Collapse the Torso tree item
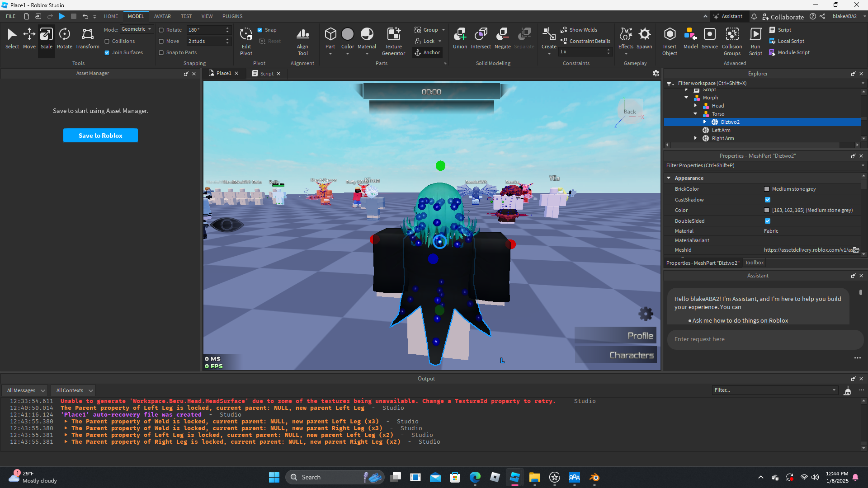 [x=695, y=114]
